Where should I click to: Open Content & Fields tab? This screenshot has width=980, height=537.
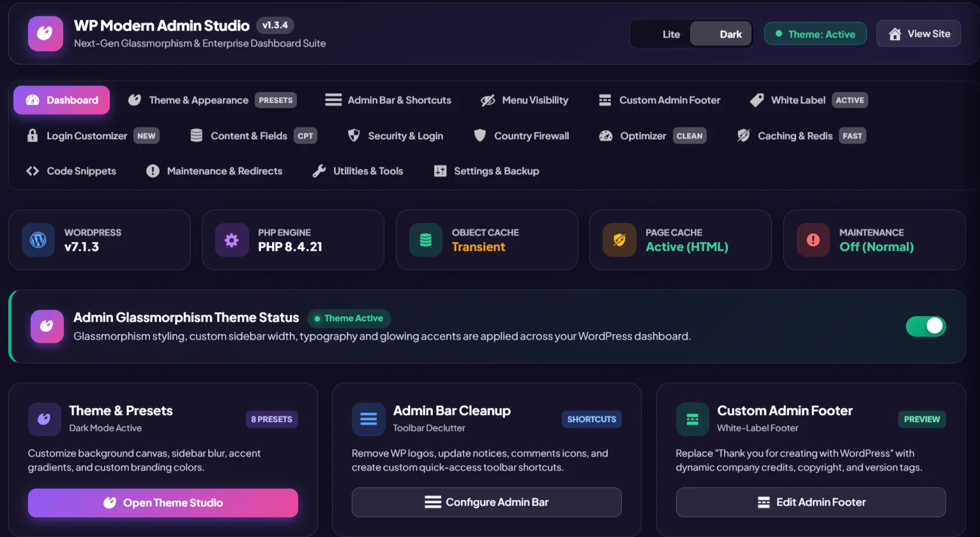(253, 136)
